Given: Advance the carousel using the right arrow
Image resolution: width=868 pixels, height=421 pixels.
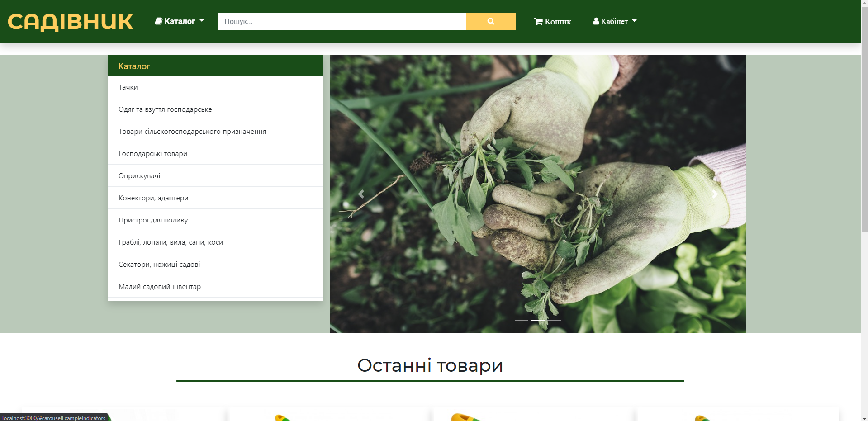Looking at the screenshot, I should 715,194.
